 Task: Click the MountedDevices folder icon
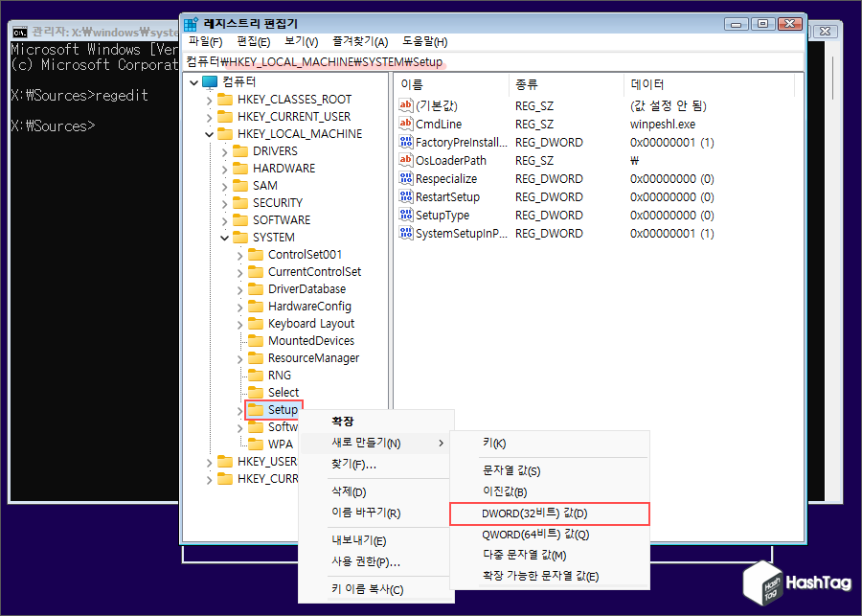(256, 340)
